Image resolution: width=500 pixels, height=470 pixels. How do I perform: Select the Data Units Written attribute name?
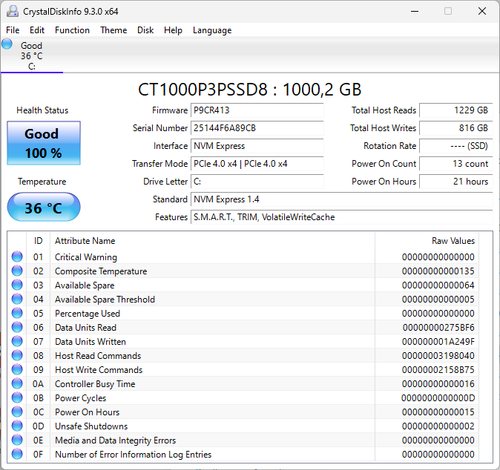pyautogui.click(x=90, y=342)
